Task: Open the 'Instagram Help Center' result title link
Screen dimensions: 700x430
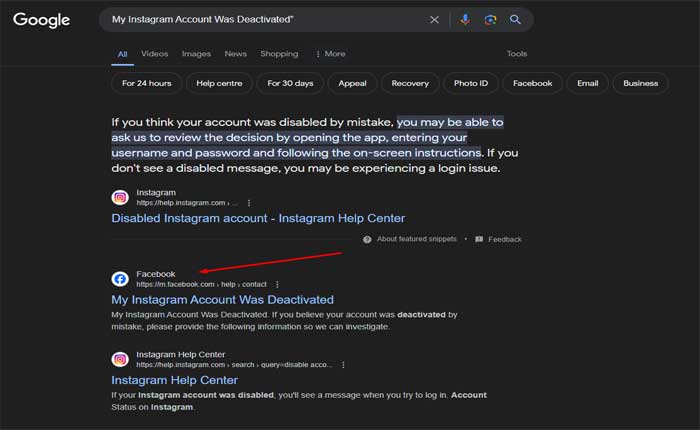Action: click(x=175, y=380)
